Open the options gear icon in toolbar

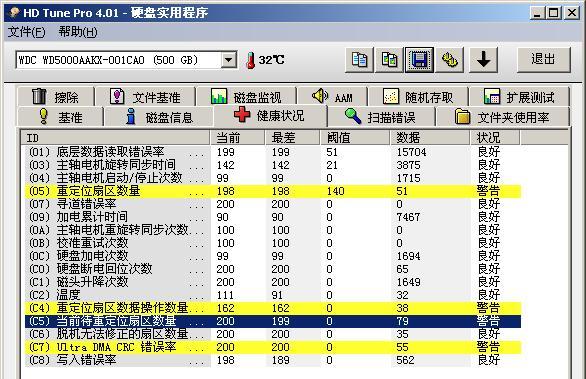[450, 60]
